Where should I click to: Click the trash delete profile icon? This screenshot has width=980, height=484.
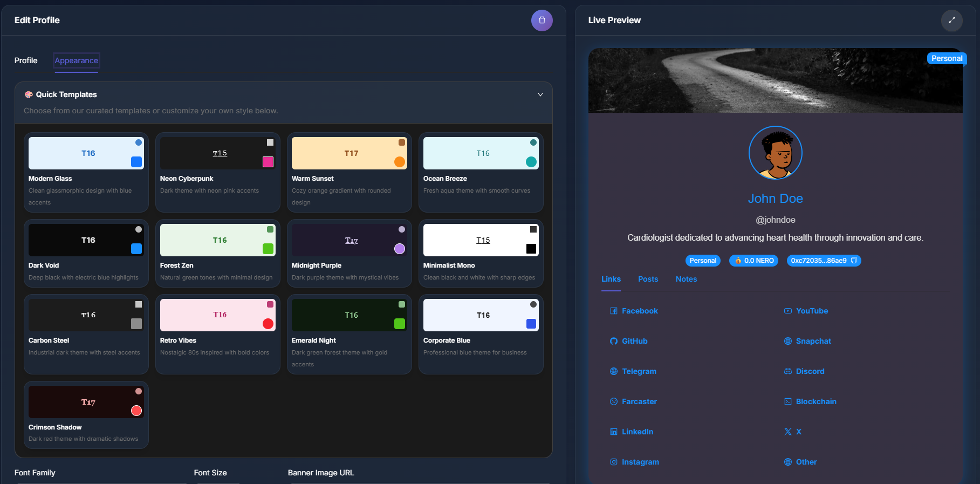point(542,21)
